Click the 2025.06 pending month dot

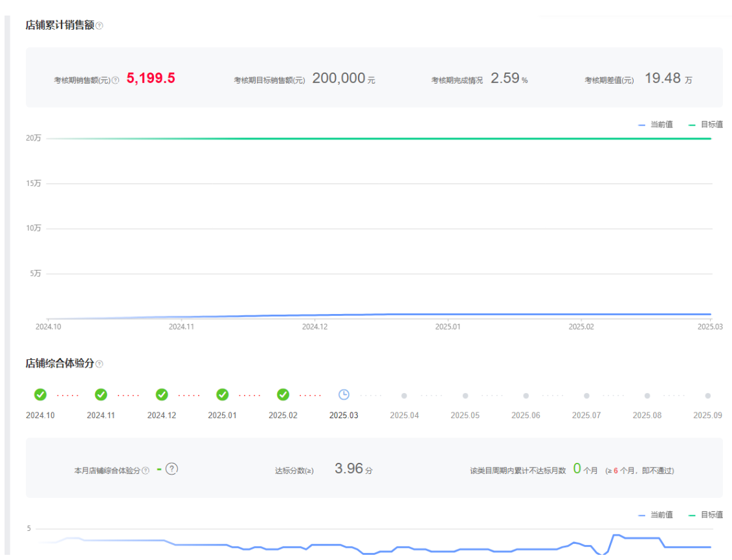click(x=526, y=396)
